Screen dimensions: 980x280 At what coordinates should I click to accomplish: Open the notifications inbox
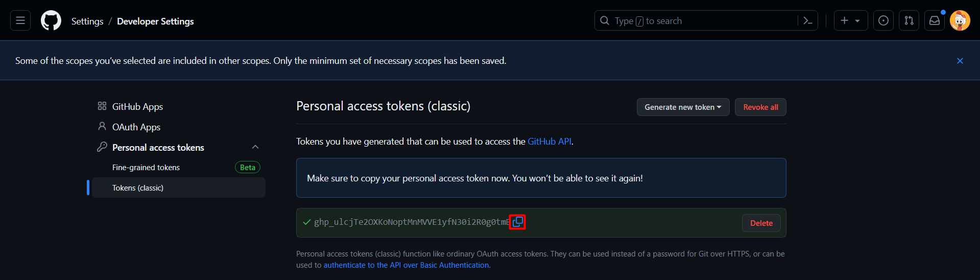pos(935,21)
